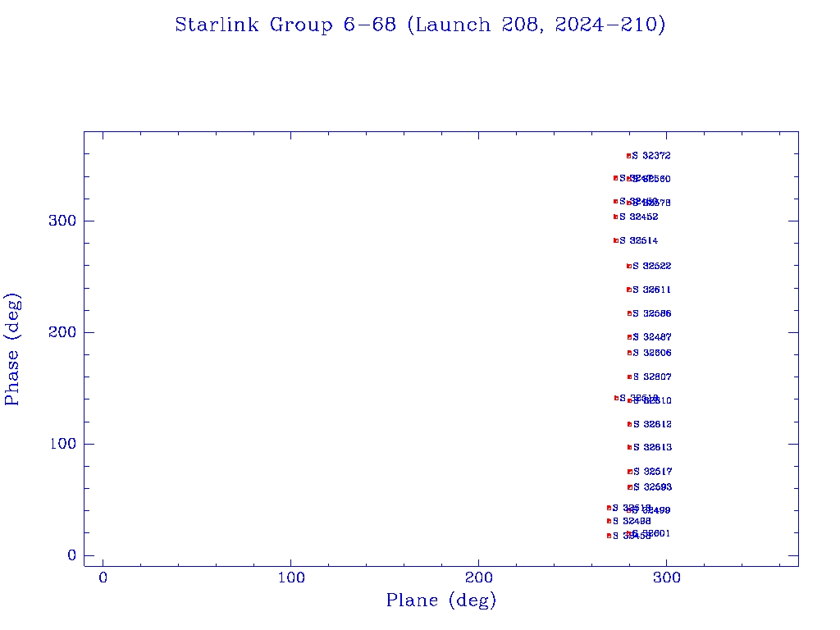840x630 pixels.
Task: Select the S 32372 satellite label
Action: click(651, 156)
